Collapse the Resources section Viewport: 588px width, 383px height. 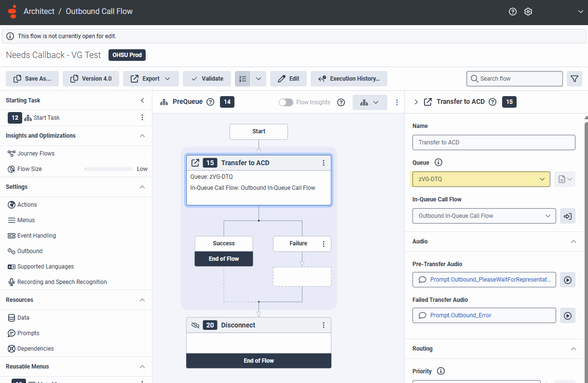coord(142,300)
